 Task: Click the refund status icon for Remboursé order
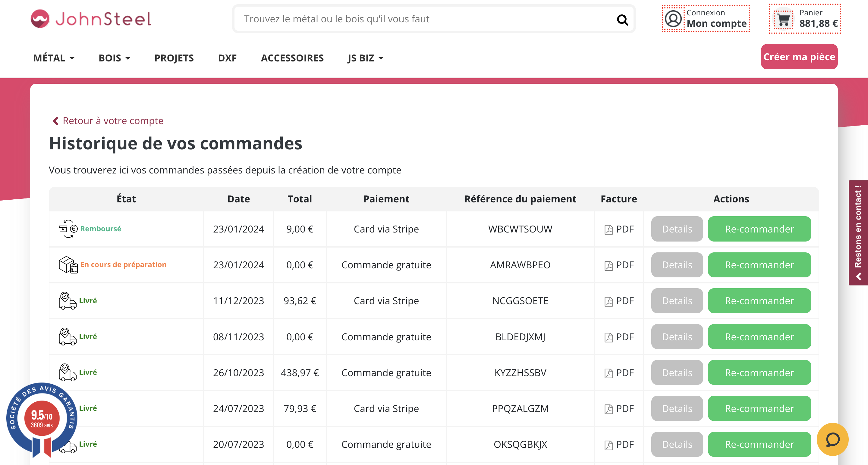tap(68, 229)
